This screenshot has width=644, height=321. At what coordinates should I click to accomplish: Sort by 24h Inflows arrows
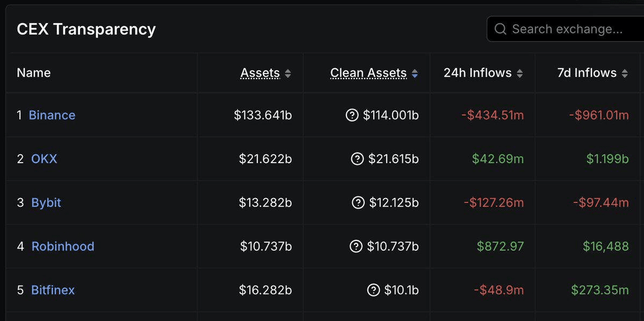pos(520,74)
